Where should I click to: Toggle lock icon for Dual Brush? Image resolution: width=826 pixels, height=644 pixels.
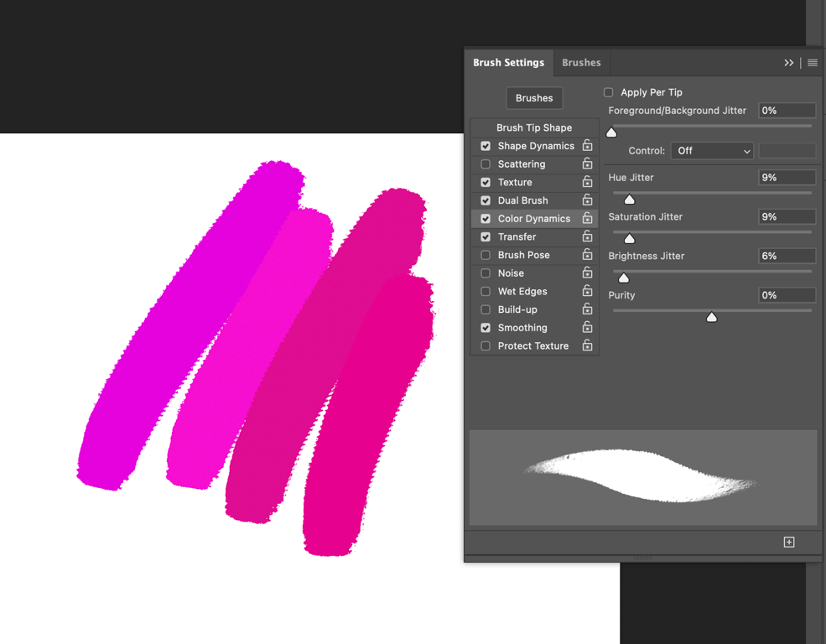(587, 200)
